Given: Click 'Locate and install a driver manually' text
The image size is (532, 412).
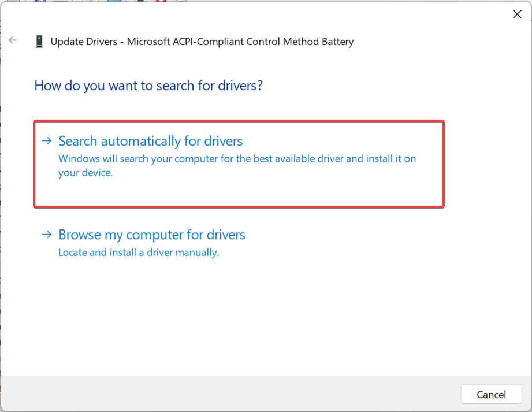Looking at the screenshot, I should [x=139, y=253].
